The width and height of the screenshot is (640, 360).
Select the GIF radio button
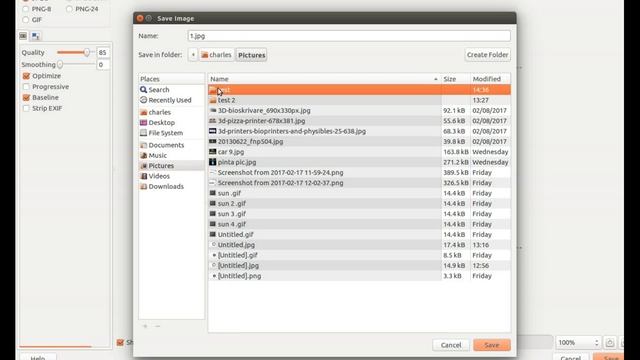click(26, 20)
